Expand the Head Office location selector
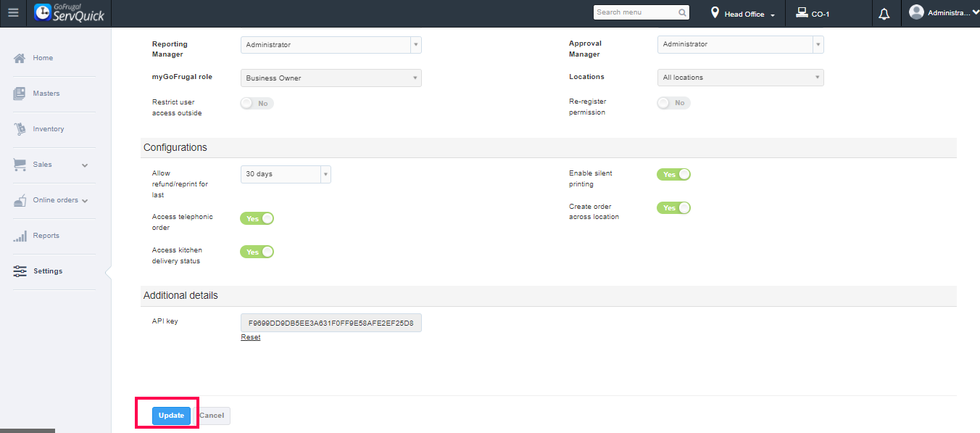Image resolution: width=980 pixels, height=433 pixels. (743, 15)
